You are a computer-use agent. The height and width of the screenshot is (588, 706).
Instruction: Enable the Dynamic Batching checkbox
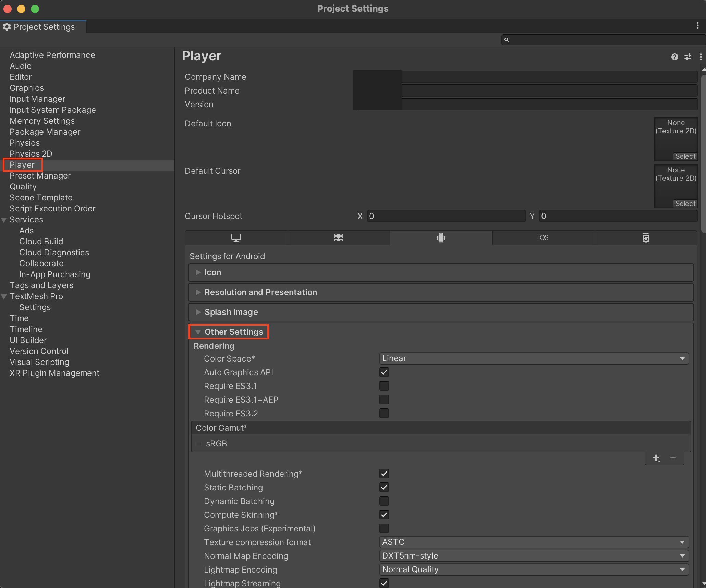[x=384, y=501]
